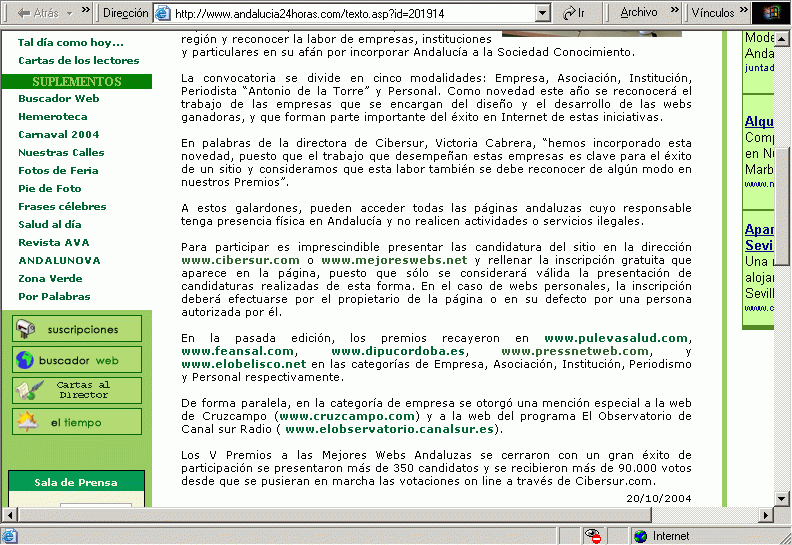Click the Atrás back arrow button
Viewport: 792px width, 545px height.
(x=37, y=13)
